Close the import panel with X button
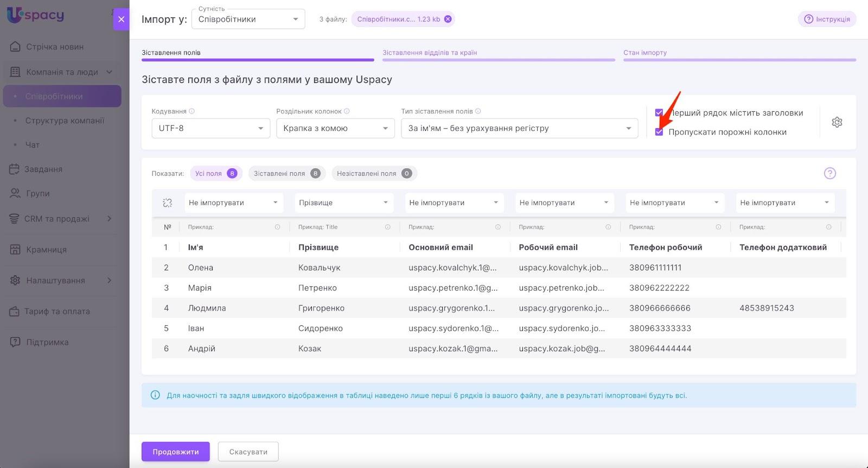 coord(121,19)
